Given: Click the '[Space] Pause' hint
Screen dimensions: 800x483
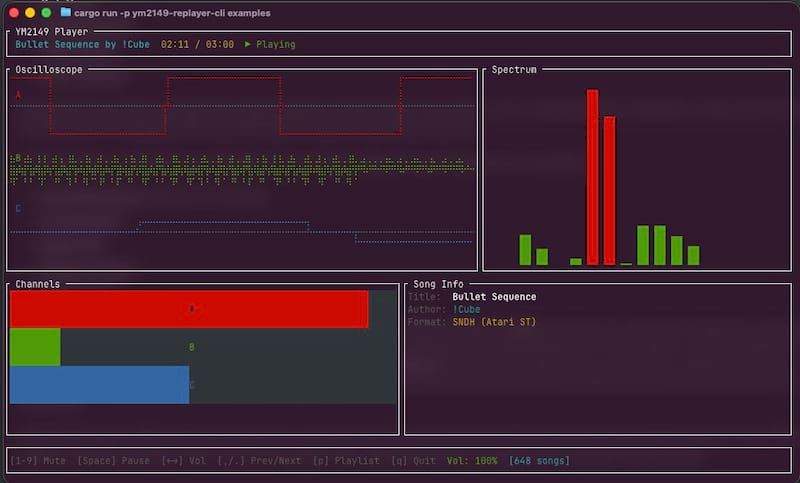Looking at the screenshot, I should pyautogui.click(x=113, y=461).
